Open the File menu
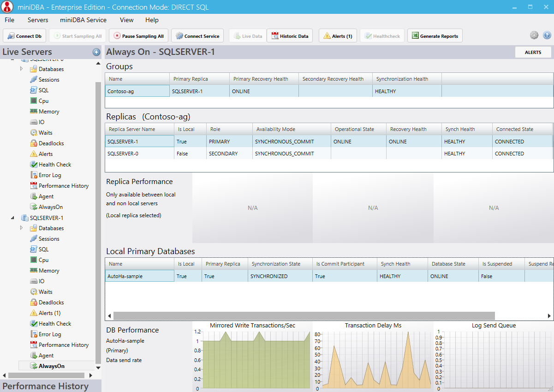The height and width of the screenshot is (392, 554). [x=9, y=20]
